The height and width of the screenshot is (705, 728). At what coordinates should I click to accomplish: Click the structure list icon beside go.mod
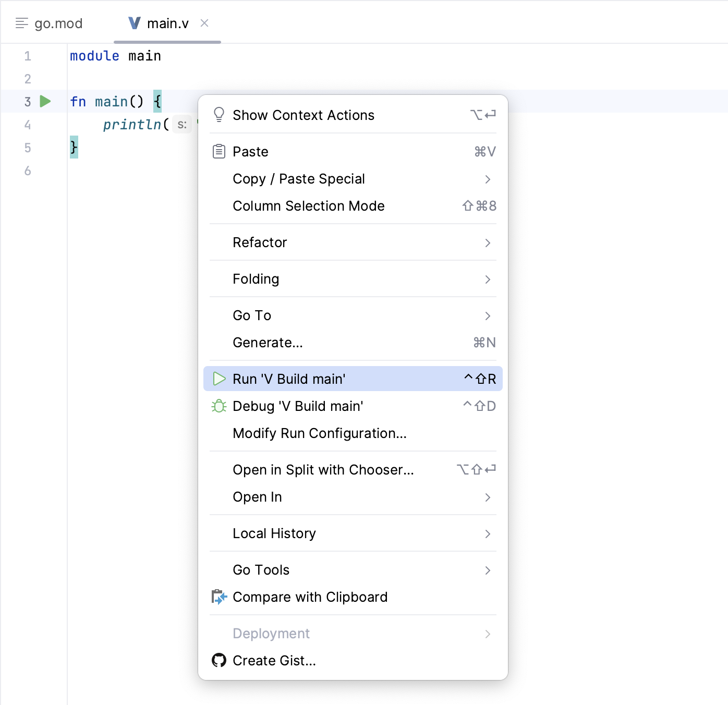click(21, 23)
